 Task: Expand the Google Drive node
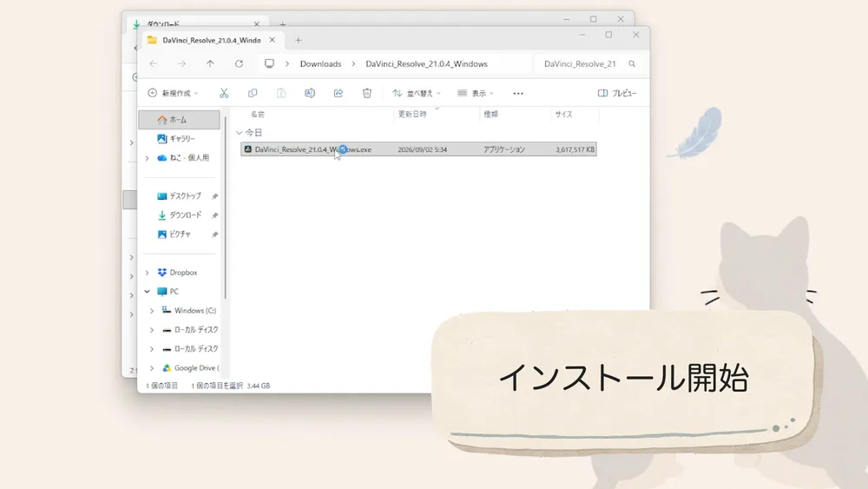[x=152, y=368]
